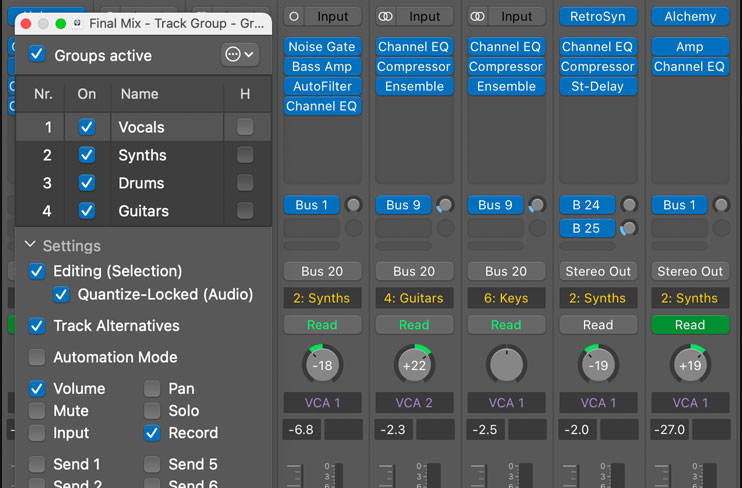Toggle the mono input format icon on Noise Gate strip
742x488 pixels.
click(x=294, y=17)
